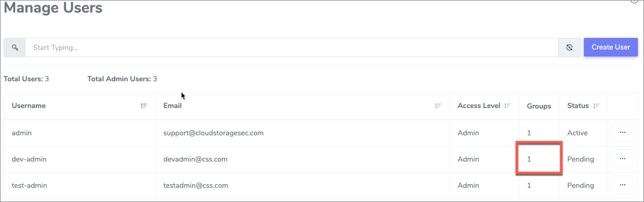Click the Groups column header
644x202 pixels.
[x=539, y=106]
